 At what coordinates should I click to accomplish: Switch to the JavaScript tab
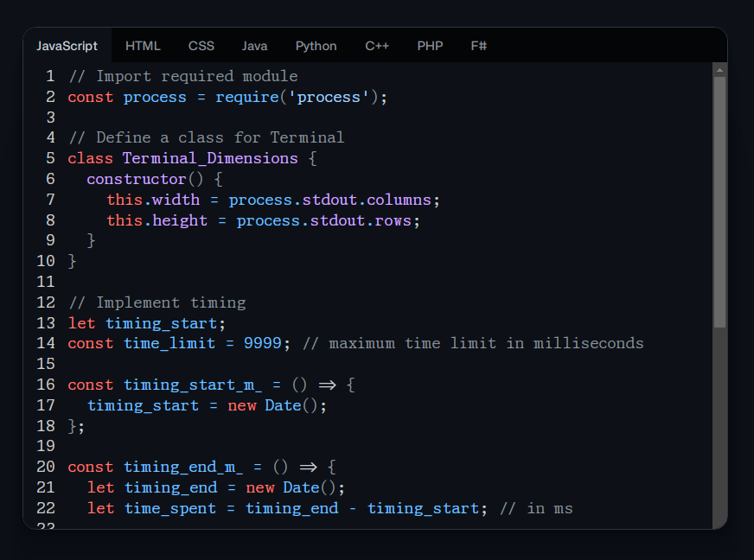point(67,46)
